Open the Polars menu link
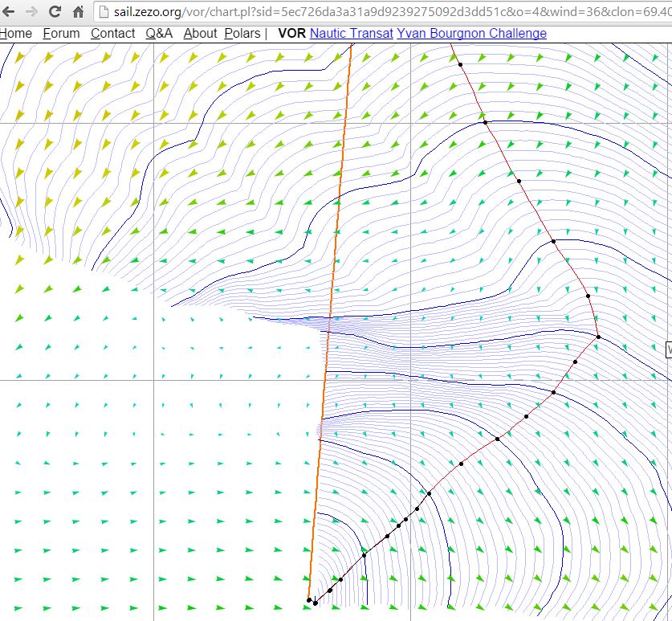Image resolution: width=672 pixels, height=621 pixels. click(x=242, y=33)
